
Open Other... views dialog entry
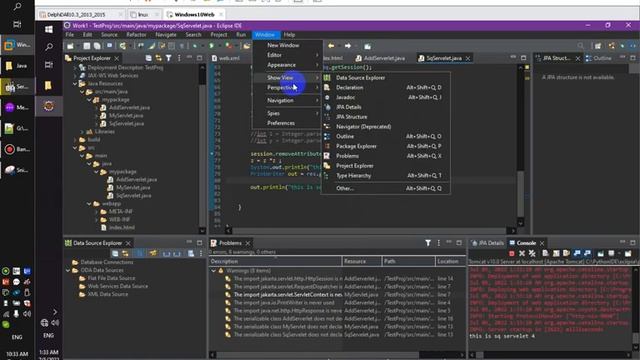pyautogui.click(x=385, y=188)
